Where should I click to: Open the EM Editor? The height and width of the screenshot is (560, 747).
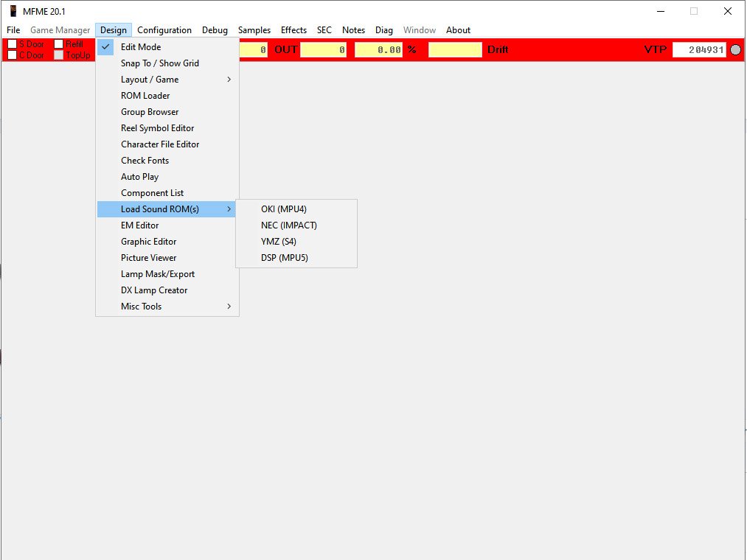tap(167, 225)
